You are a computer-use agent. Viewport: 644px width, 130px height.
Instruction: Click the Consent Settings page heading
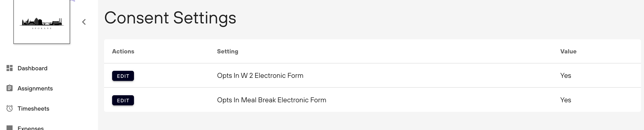tap(170, 18)
